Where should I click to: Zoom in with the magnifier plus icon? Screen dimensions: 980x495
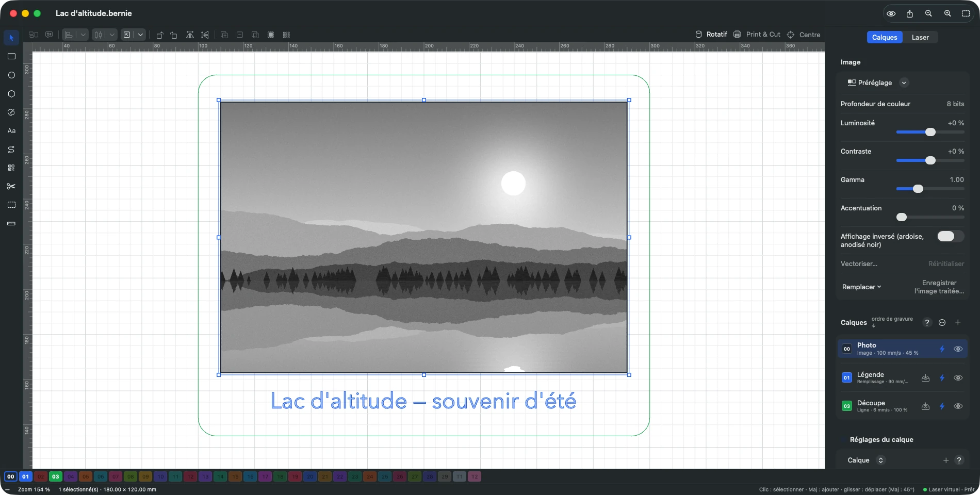click(x=948, y=13)
